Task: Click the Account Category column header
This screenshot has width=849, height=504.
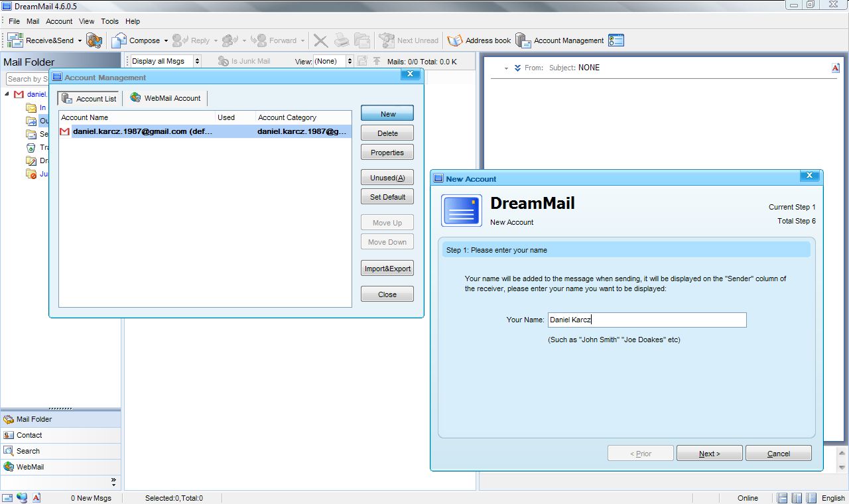Action: pyautogui.click(x=303, y=117)
